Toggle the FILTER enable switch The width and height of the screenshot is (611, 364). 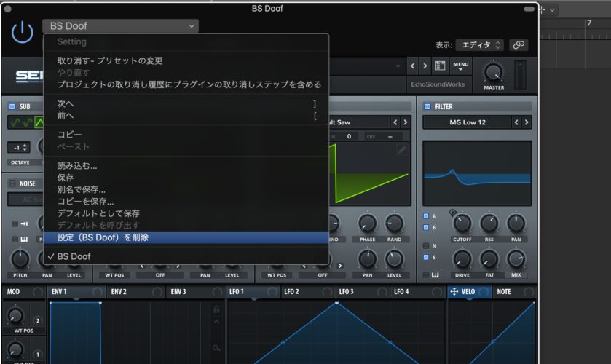(x=427, y=106)
